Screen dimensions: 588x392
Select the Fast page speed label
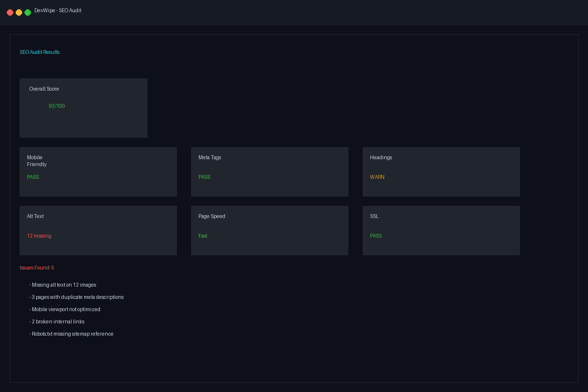tap(202, 236)
